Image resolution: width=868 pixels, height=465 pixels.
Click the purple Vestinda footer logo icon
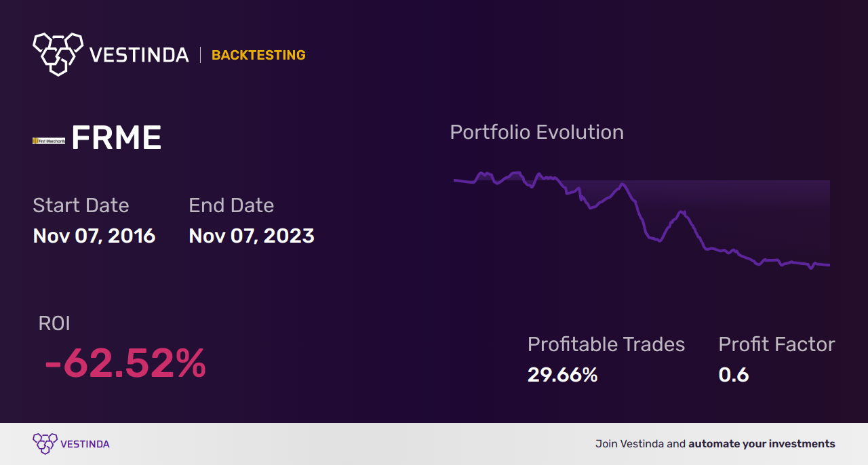click(x=45, y=444)
